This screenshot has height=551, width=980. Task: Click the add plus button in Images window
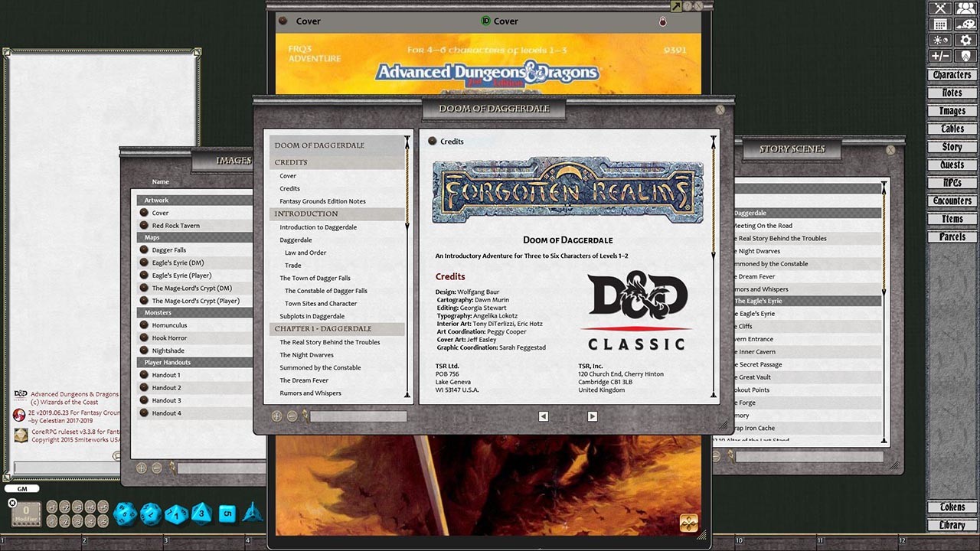click(x=142, y=468)
